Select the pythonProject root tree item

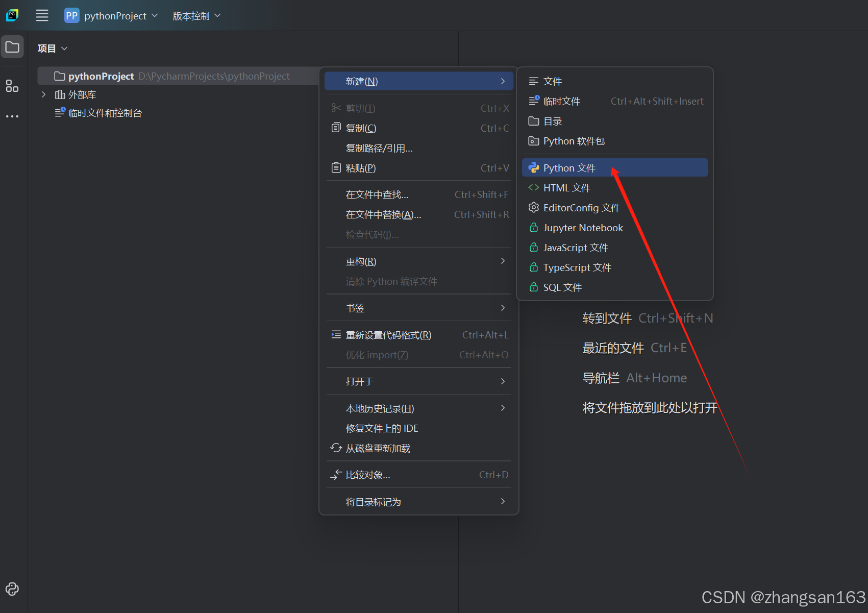coord(101,76)
